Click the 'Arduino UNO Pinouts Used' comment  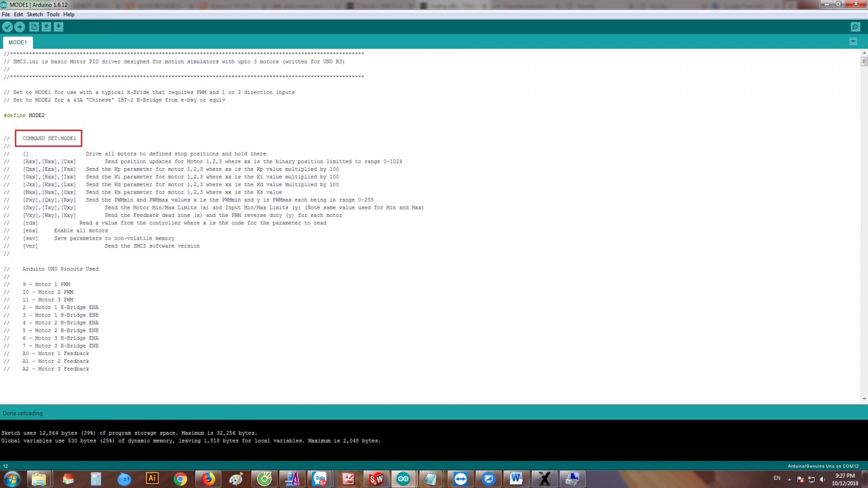pos(60,269)
